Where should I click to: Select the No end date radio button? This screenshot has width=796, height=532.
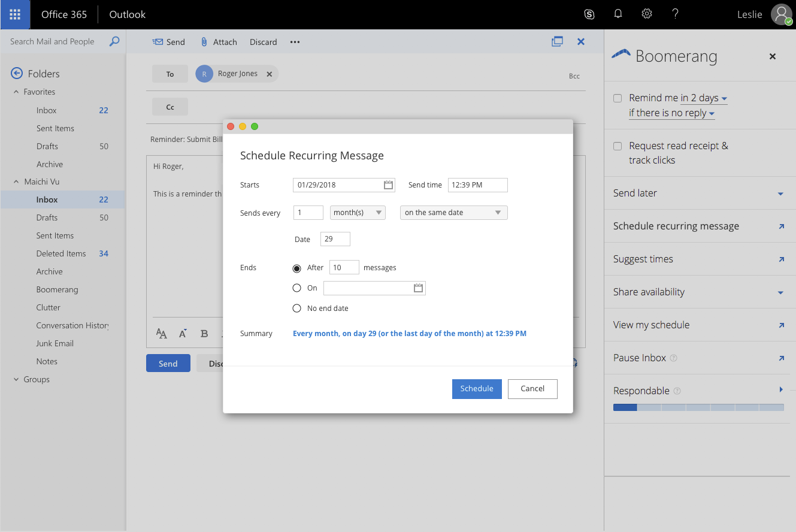297,308
